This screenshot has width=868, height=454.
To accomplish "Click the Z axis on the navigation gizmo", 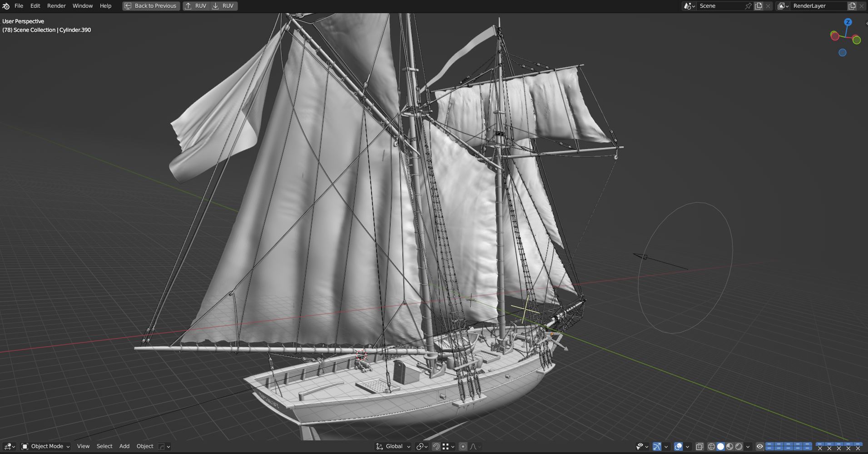I will pos(848,22).
